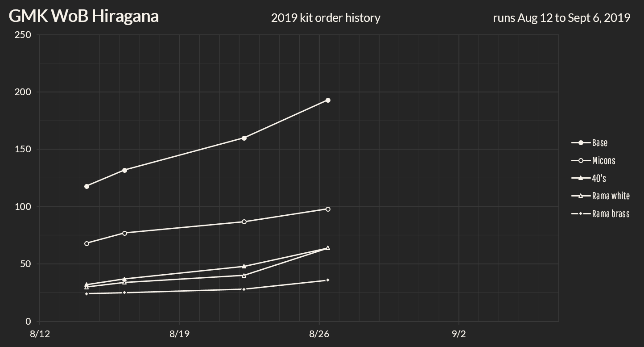The height and width of the screenshot is (347, 644).
Task: Click the Rama brass final data point
Action: coord(328,280)
